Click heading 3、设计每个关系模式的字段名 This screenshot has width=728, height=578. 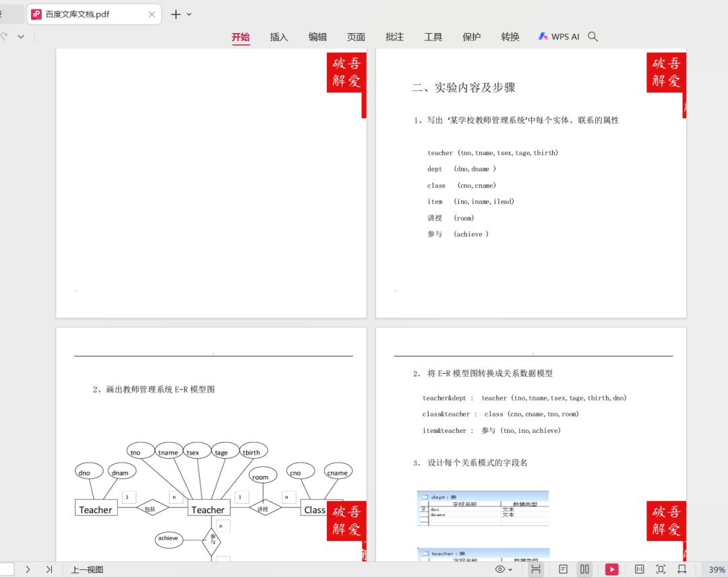(471, 463)
